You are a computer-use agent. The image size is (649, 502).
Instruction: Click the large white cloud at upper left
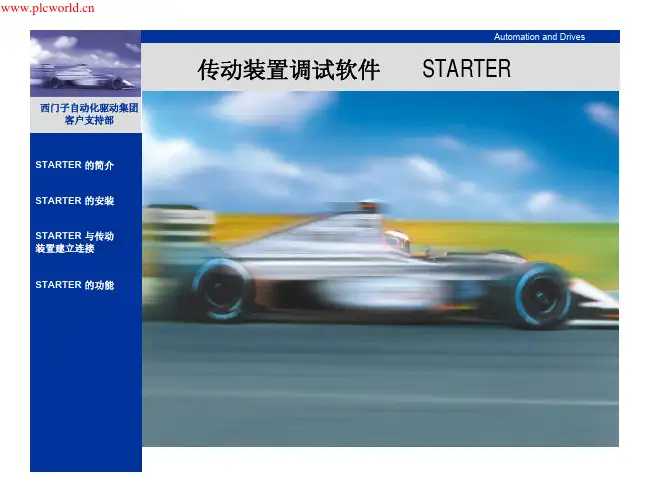258,106
